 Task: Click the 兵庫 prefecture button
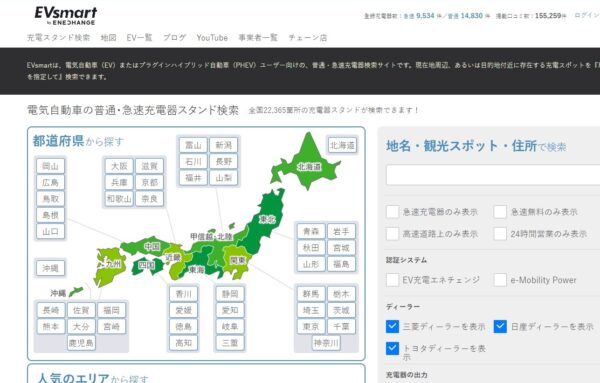[x=119, y=183]
